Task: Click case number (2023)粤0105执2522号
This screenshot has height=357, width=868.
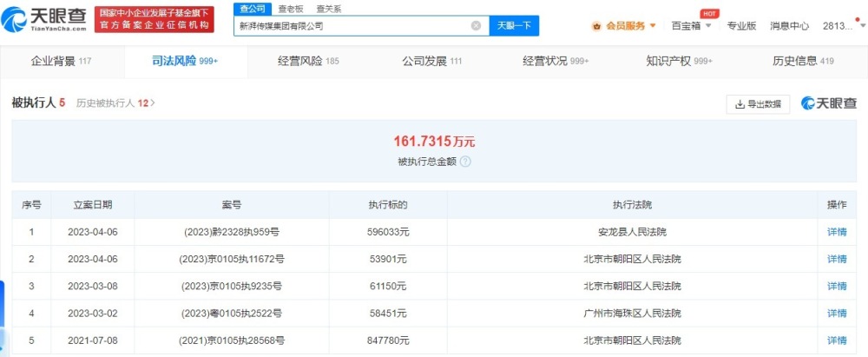Action: (232, 314)
